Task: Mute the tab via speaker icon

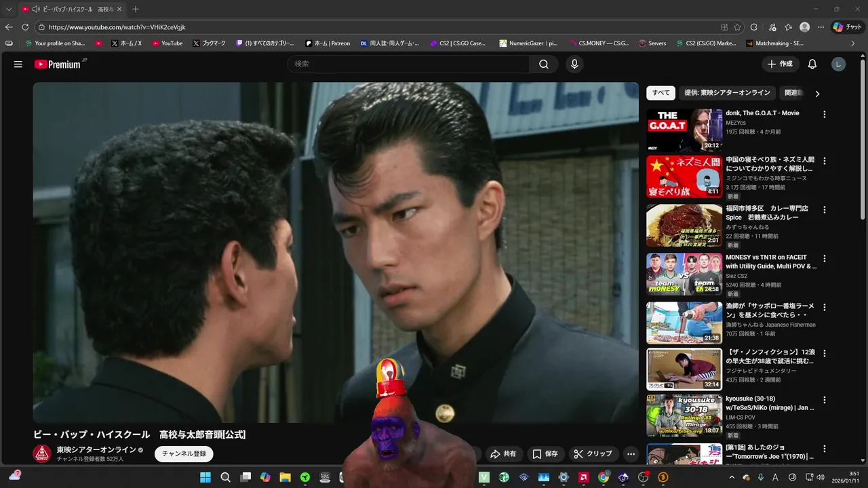Action: 35,9
